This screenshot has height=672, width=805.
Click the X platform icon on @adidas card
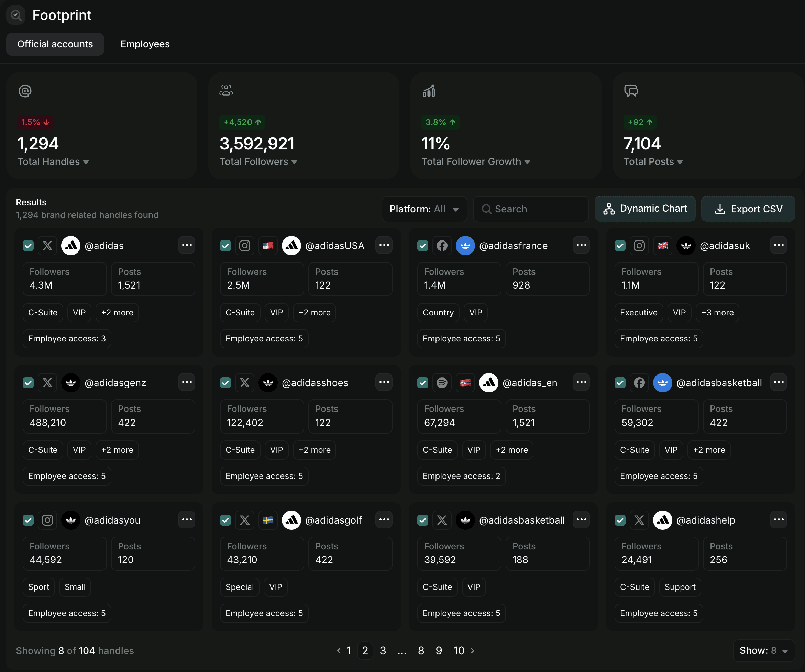click(47, 246)
